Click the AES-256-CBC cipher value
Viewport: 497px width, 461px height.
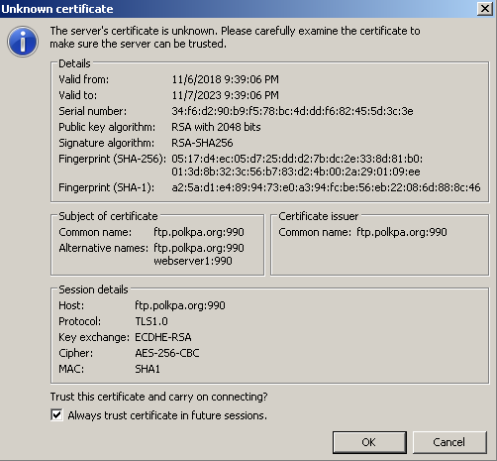[x=167, y=353]
